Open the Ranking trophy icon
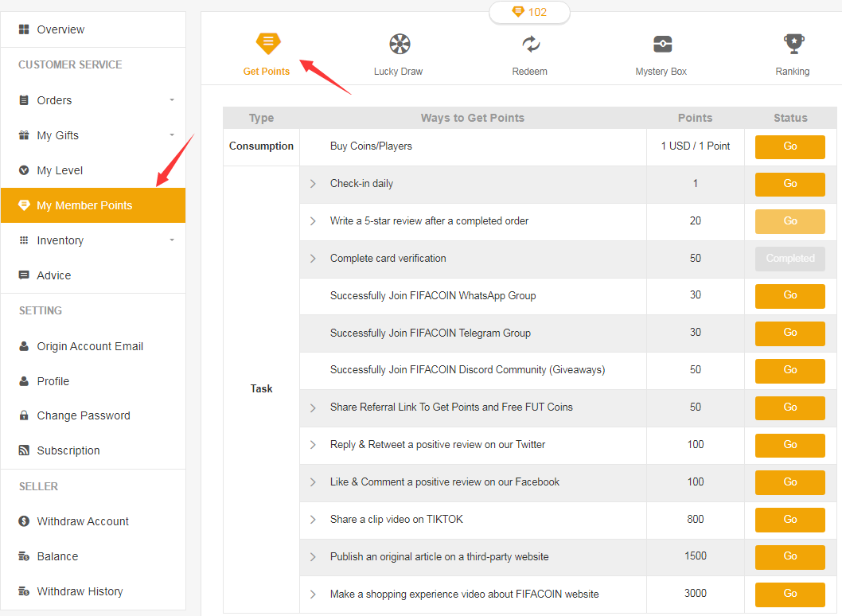This screenshot has width=842, height=616. 793,43
